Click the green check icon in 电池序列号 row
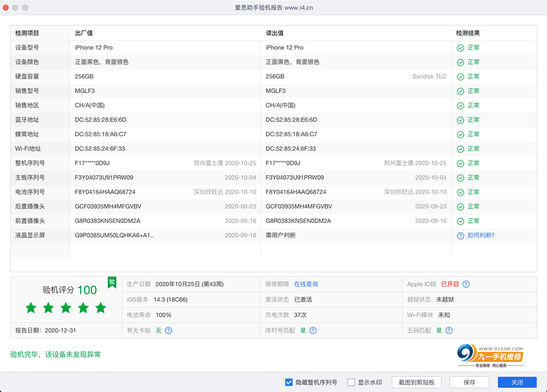This screenshot has height=392, width=547. click(x=460, y=192)
